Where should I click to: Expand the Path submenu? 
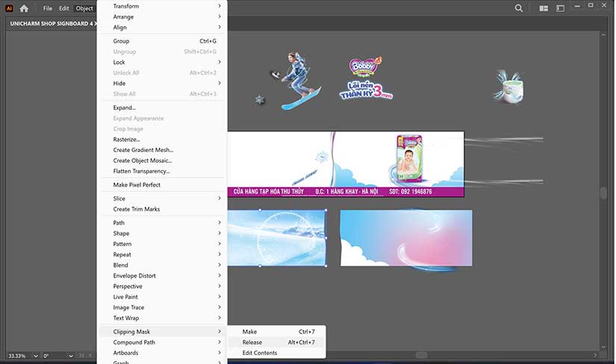coord(162,222)
